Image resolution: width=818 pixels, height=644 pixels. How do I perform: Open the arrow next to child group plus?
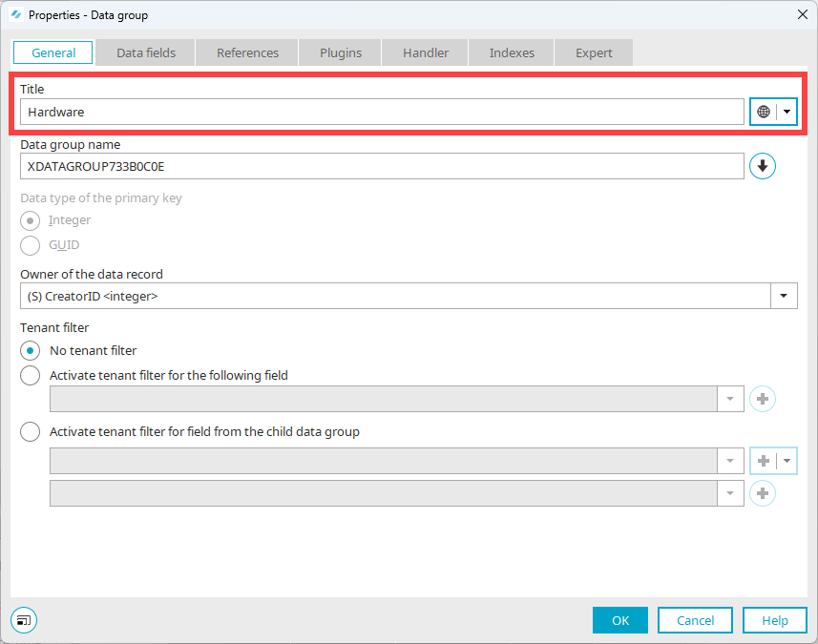787,461
